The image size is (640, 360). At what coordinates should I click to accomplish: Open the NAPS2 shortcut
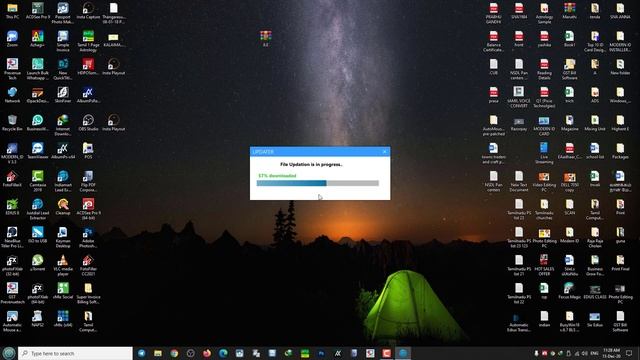pos(38,319)
